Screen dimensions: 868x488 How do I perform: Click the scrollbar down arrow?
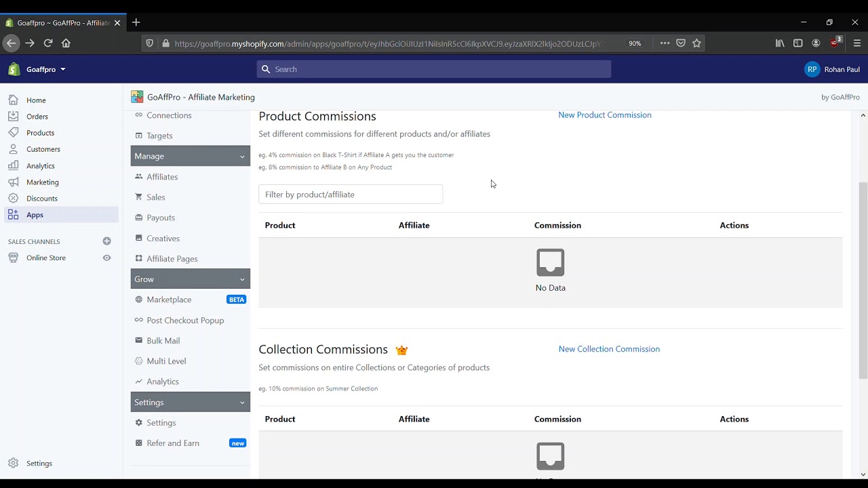863,474
